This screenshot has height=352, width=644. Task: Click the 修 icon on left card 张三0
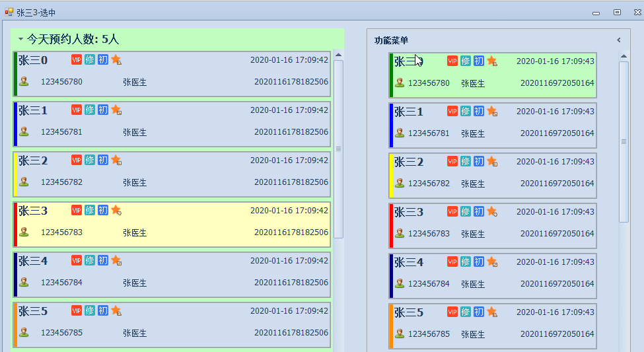[90, 59]
